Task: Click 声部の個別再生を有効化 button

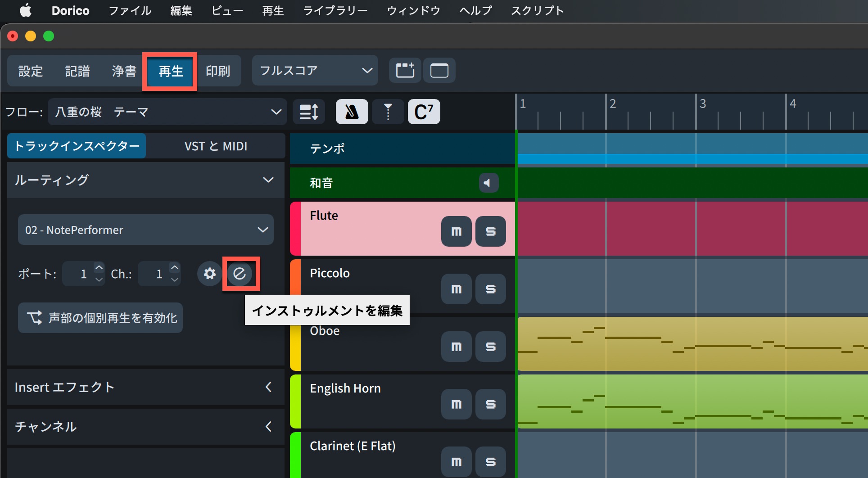Action: point(100,318)
